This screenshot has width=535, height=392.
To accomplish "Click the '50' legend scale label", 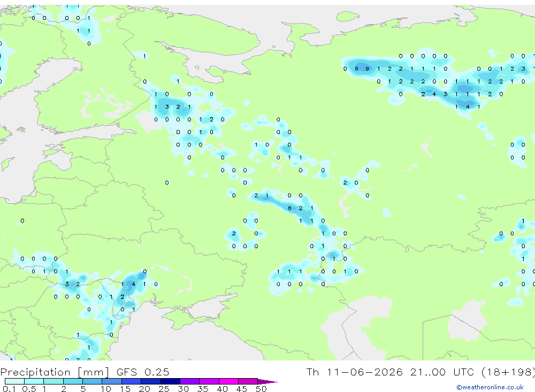I will point(261,389).
